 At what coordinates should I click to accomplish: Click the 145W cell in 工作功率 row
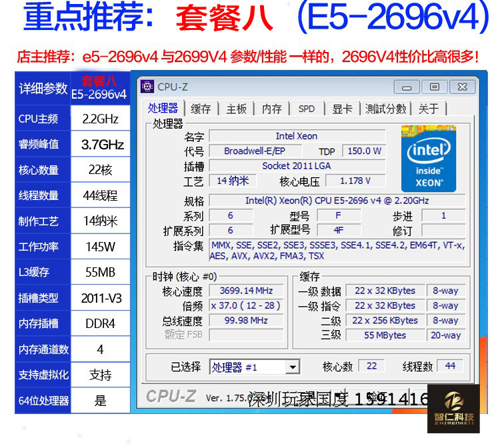tap(100, 247)
